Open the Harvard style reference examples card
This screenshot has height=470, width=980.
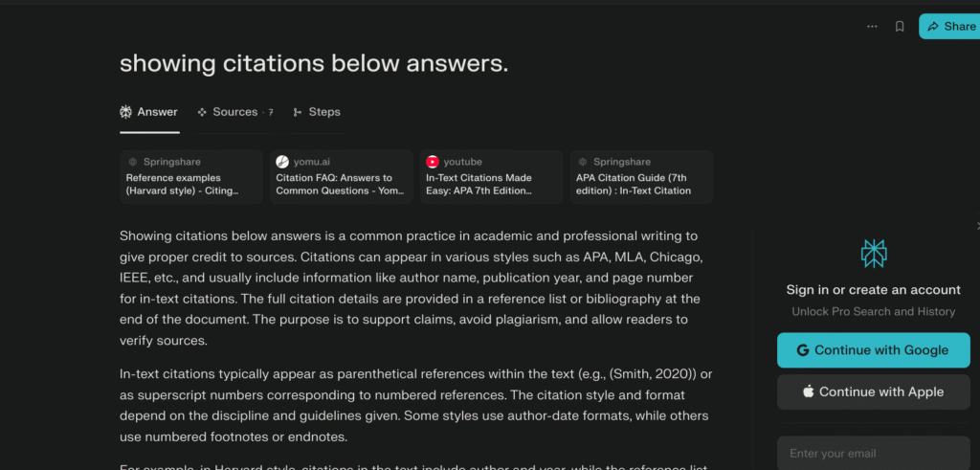(x=190, y=178)
